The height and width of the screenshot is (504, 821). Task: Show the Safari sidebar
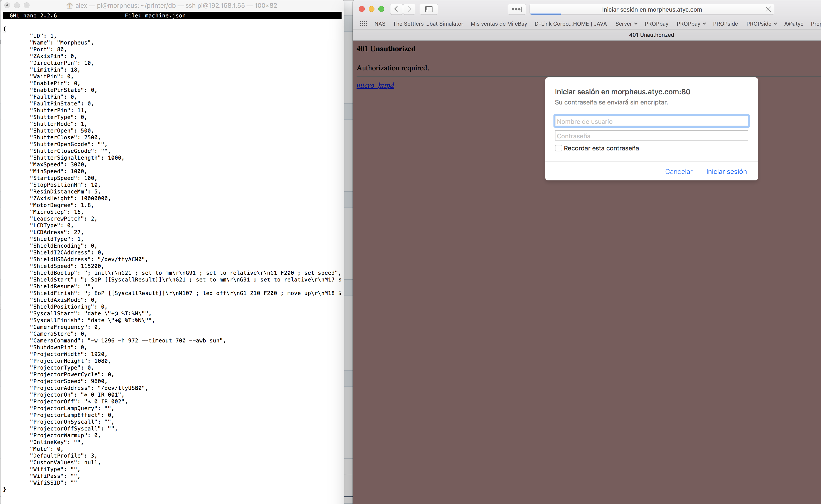[429, 9]
